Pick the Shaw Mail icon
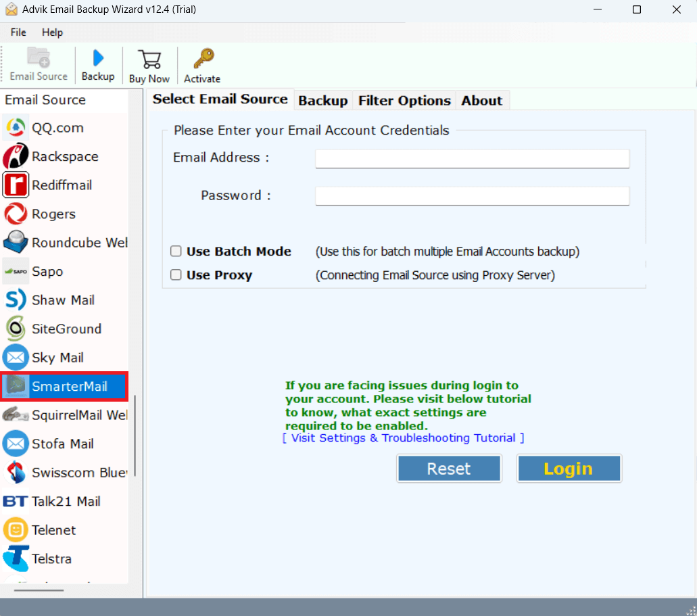697x616 pixels. pyautogui.click(x=16, y=300)
